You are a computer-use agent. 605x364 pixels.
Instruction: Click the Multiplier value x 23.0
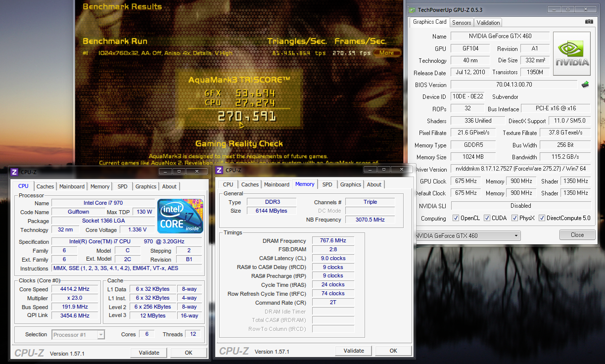pyautogui.click(x=75, y=298)
